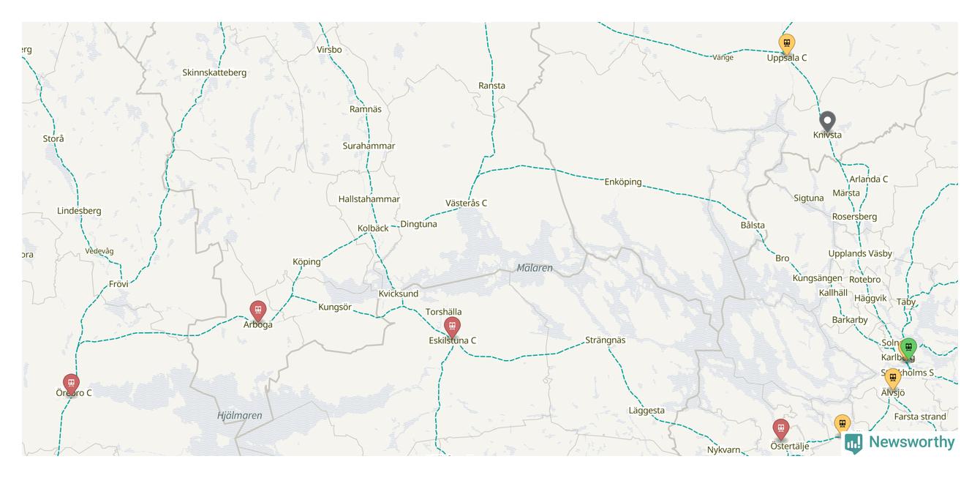Click the red train marker at Arboga

tap(257, 311)
